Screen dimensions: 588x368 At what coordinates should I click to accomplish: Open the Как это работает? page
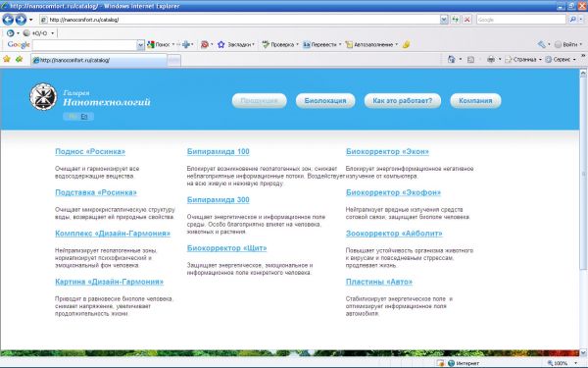(403, 101)
